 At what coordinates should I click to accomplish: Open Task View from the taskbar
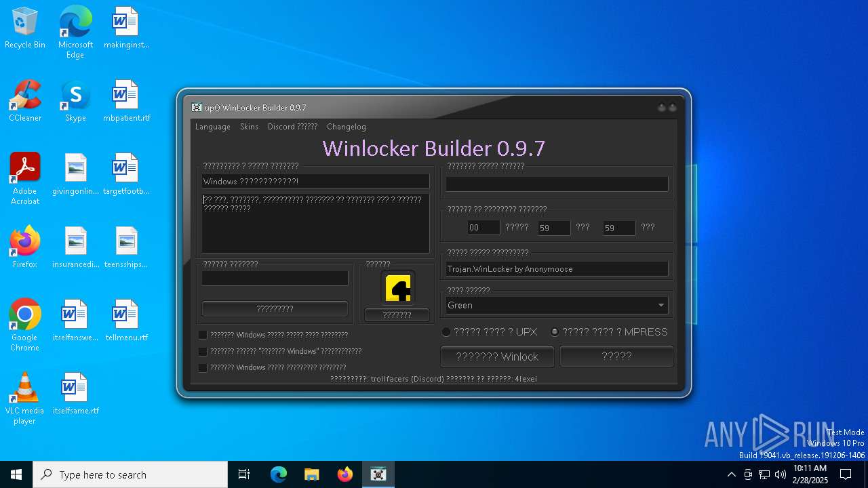click(x=244, y=474)
